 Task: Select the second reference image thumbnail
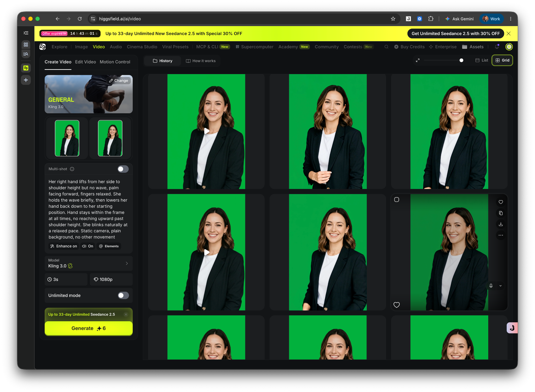point(110,138)
